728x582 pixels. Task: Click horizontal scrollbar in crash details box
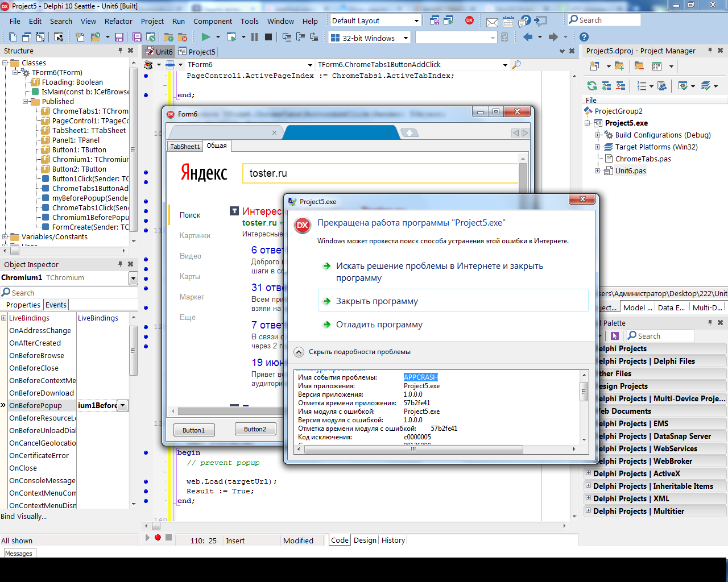coord(413,449)
